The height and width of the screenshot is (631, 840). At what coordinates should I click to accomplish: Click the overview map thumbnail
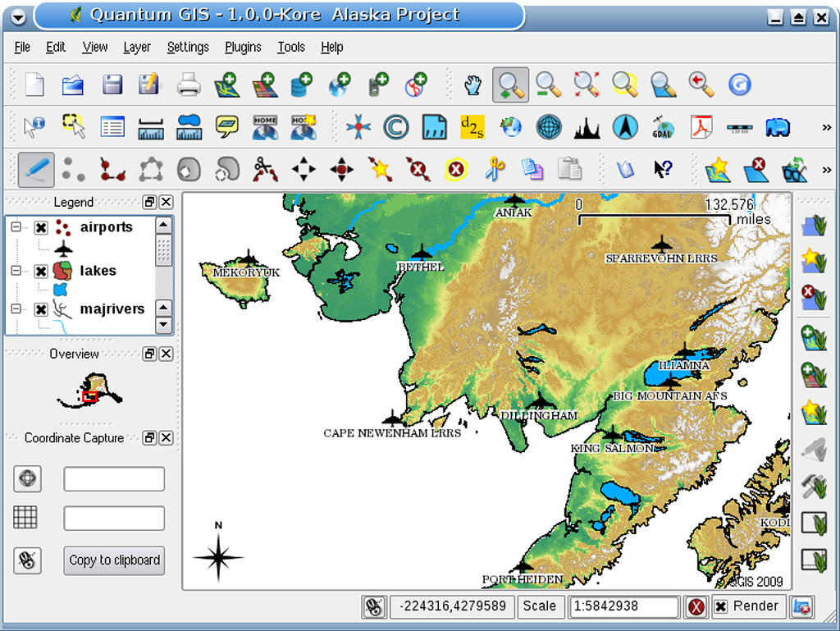pos(89,391)
